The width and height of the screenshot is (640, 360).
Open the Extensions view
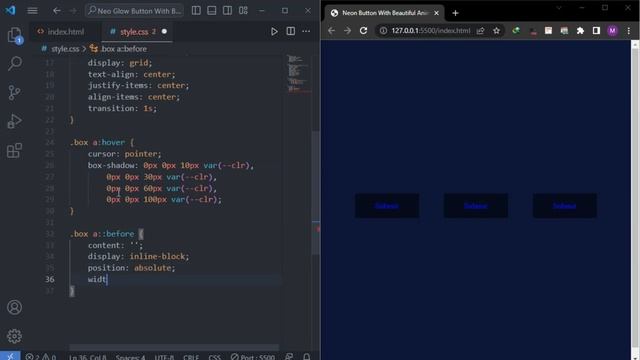point(15,150)
